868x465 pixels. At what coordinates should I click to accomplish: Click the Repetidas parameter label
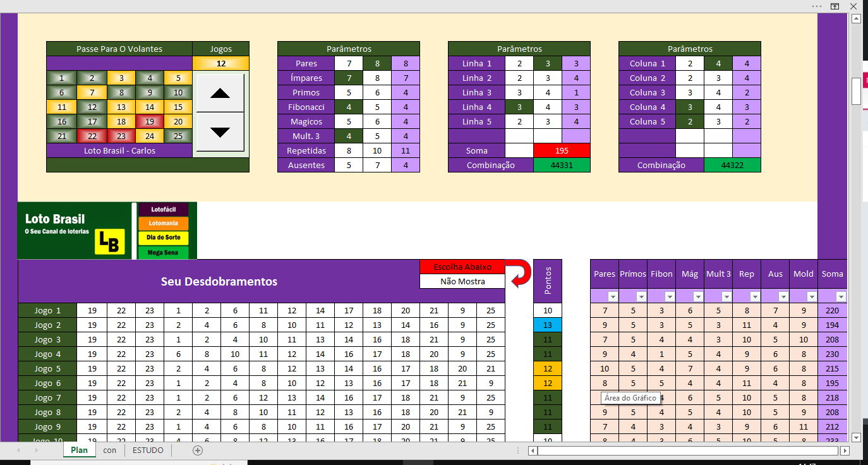[x=306, y=151]
